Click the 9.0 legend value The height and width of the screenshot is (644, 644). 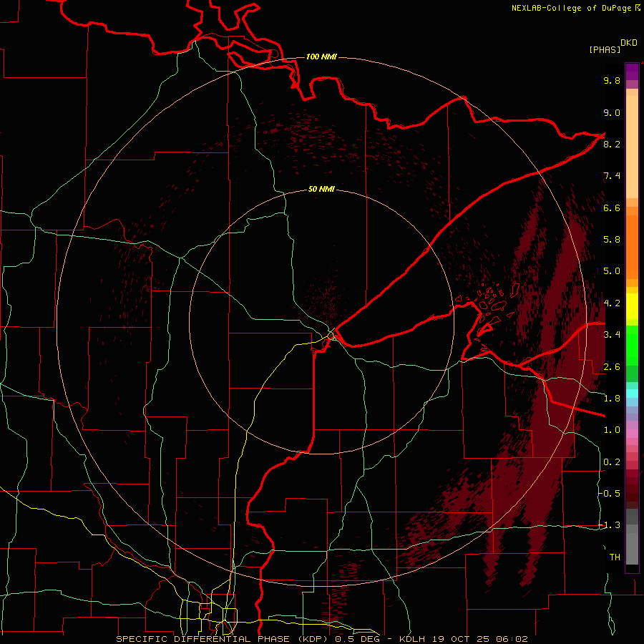pos(612,112)
